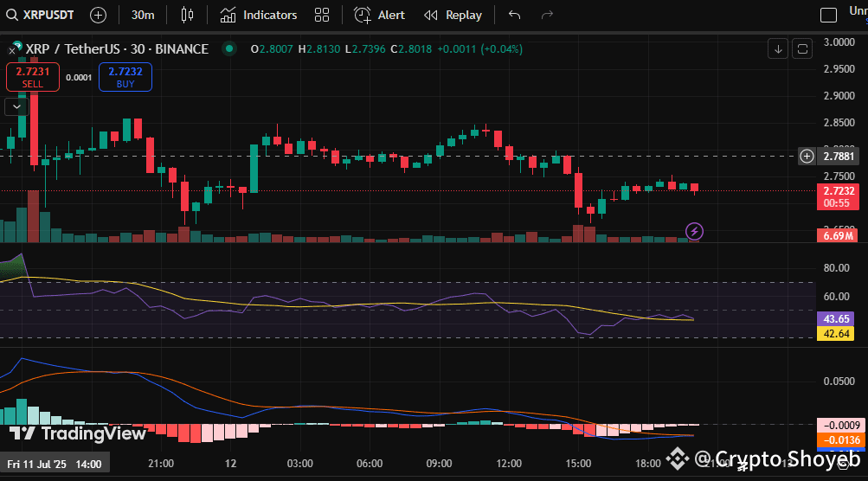This screenshot has height=481, width=868.
Task: Open the candlestick chart style selector
Action: [188, 15]
